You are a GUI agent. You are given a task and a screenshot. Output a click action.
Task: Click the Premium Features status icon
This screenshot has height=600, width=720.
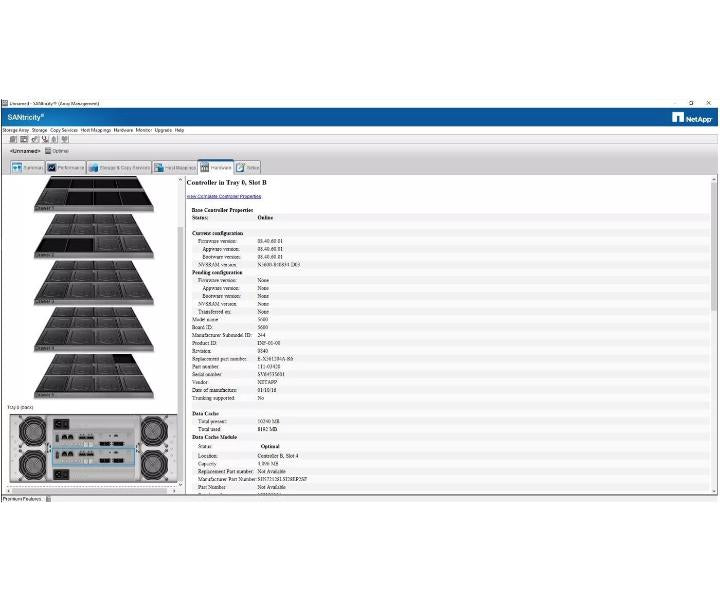pyautogui.click(x=48, y=499)
